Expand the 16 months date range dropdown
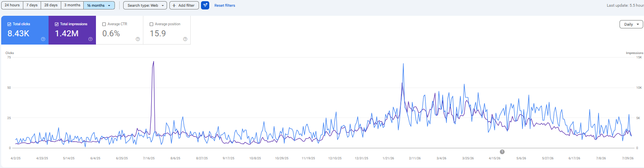Image resolution: width=644 pixels, height=168 pixels. 99,6
